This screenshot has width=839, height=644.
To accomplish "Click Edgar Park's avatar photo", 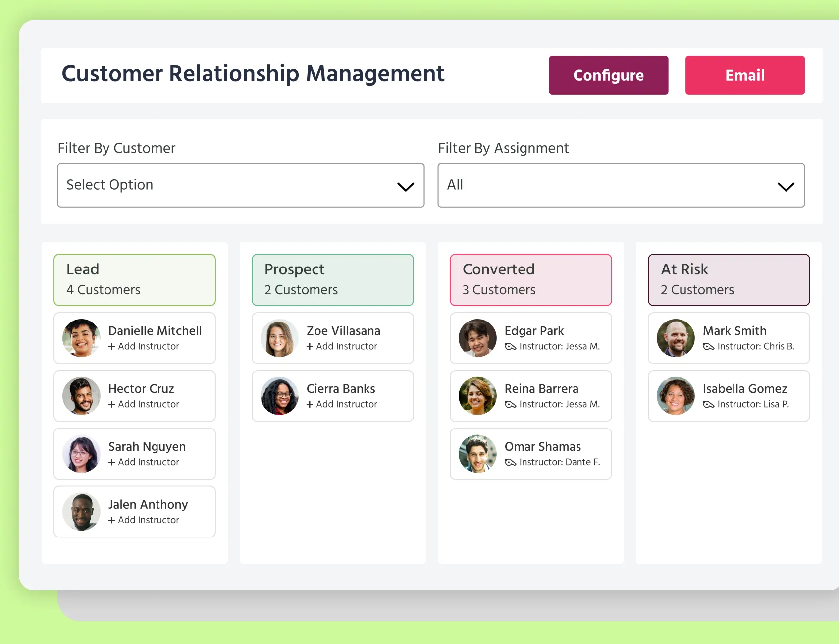I will click(477, 338).
